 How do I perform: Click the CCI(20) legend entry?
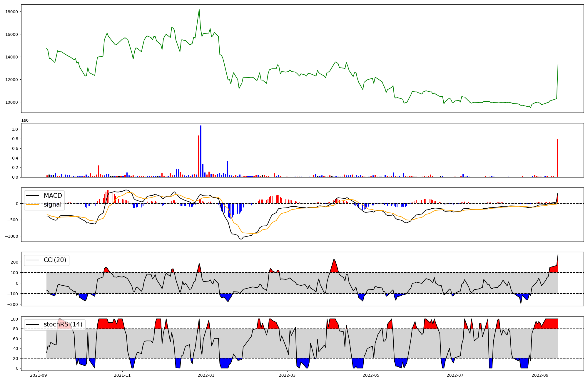tap(55, 260)
